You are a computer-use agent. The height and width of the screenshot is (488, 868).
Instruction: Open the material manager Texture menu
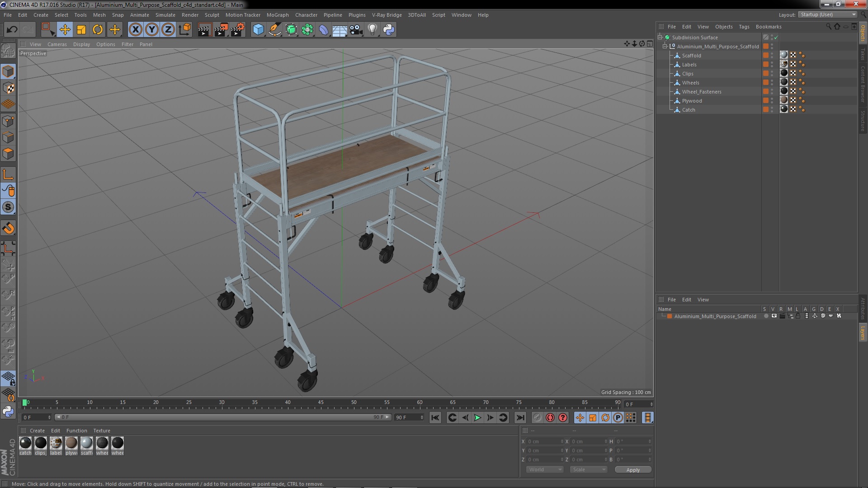coord(102,431)
